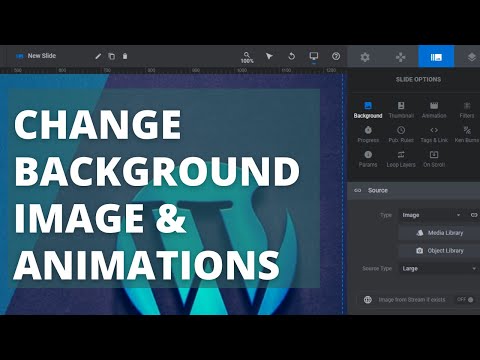Click the Media Library button
Viewport: 480px width, 360px height.
[x=439, y=233]
